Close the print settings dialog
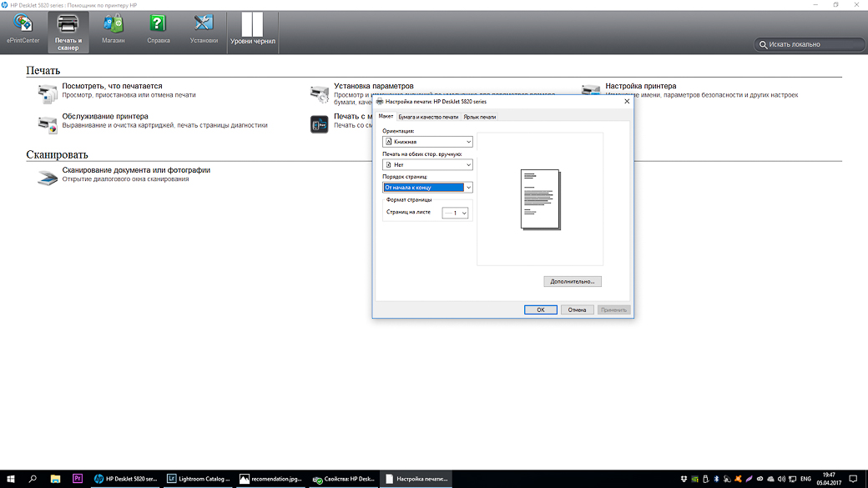The height and width of the screenshot is (488, 868). coord(627,101)
